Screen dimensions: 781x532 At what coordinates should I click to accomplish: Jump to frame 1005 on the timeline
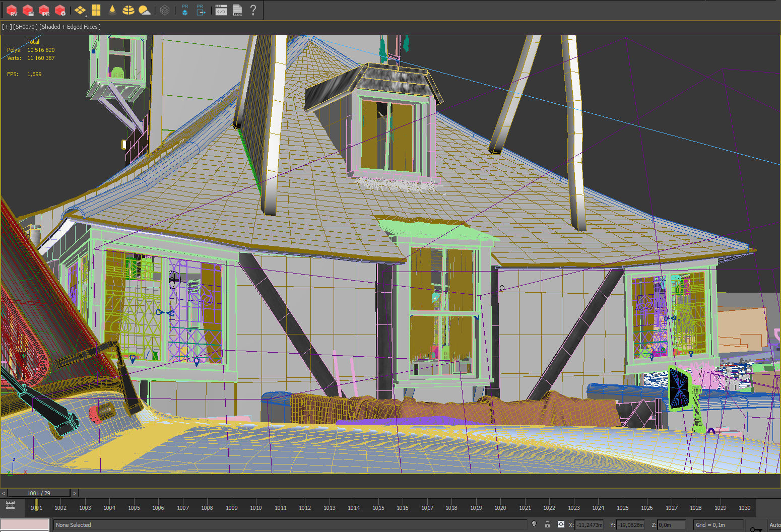pos(134,508)
